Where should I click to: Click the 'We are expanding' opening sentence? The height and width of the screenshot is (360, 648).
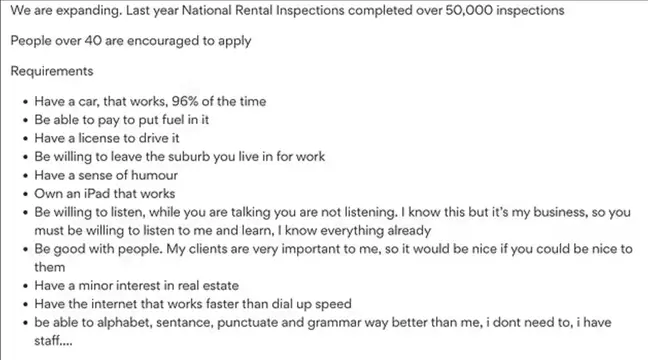(x=66, y=10)
